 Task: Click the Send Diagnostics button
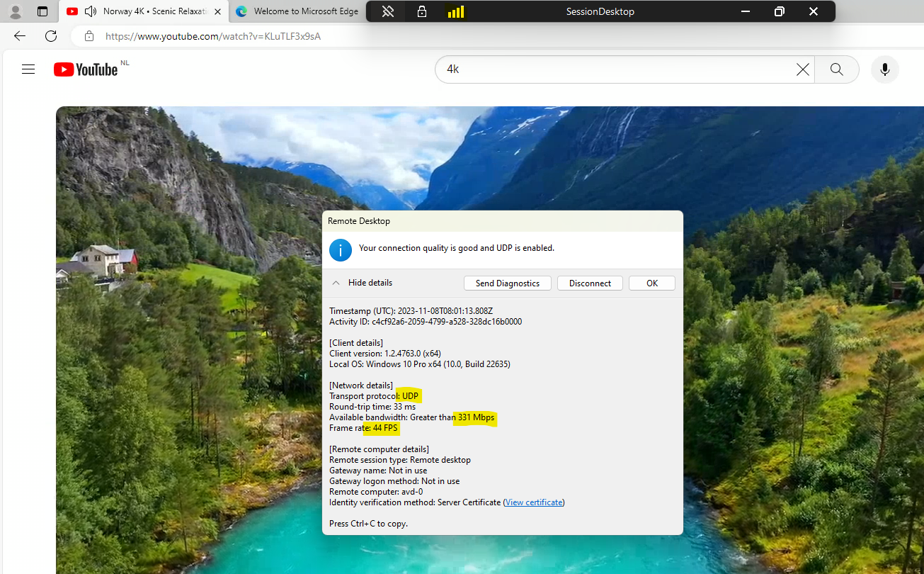pos(508,283)
